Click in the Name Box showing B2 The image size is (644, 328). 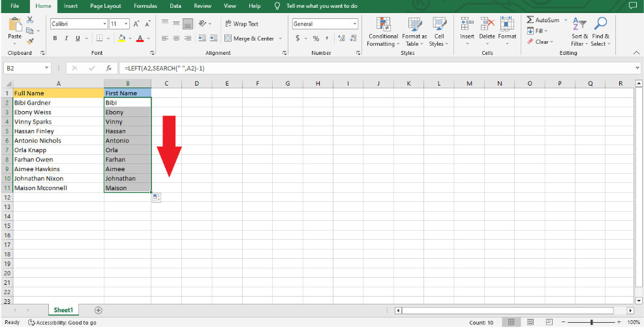(x=25, y=68)
